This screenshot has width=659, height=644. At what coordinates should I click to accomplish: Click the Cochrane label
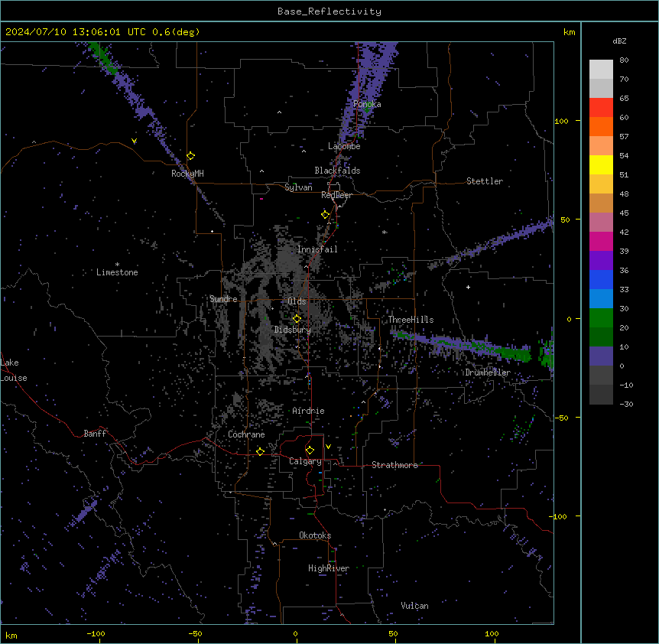click(246, 434)
